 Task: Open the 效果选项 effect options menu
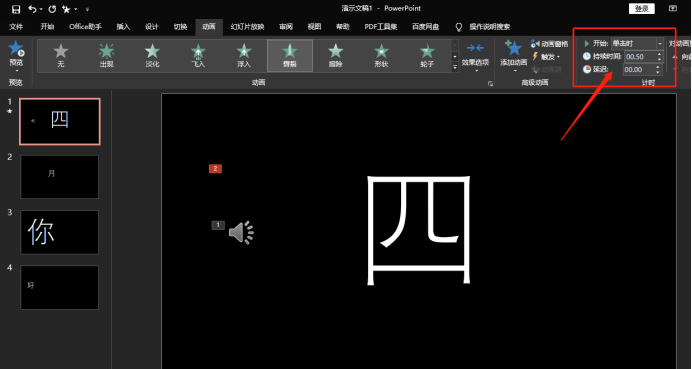point(475,56)
